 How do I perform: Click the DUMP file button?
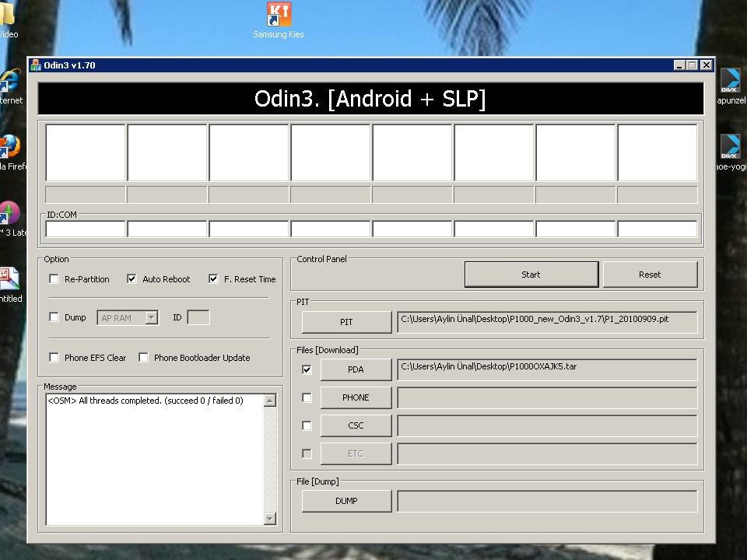[x=346, y=501]
